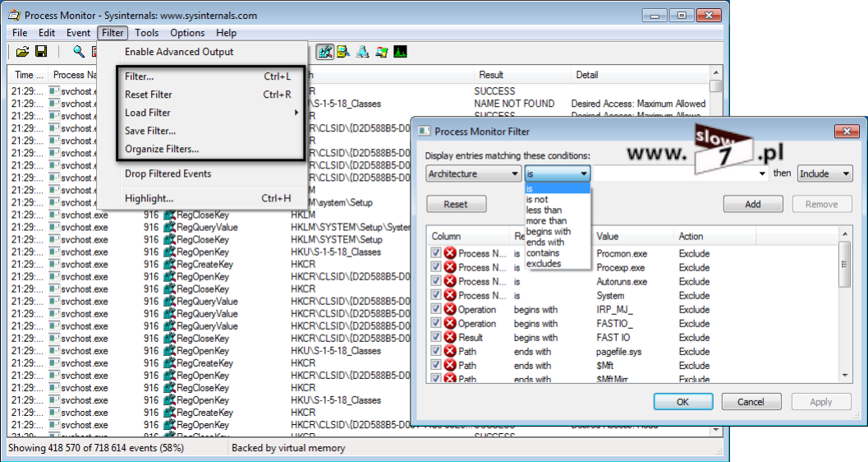868x462 pixels.
Task: Uncheck the IRP_MJ_ operation filter checkbox
Action: click(x=436, y=308)
